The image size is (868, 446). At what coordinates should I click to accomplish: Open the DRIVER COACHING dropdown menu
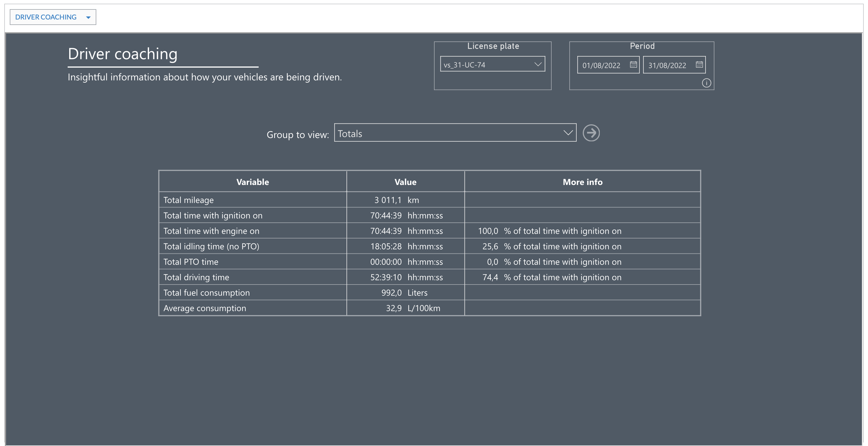pyautogui.click(x=53, y=17)
